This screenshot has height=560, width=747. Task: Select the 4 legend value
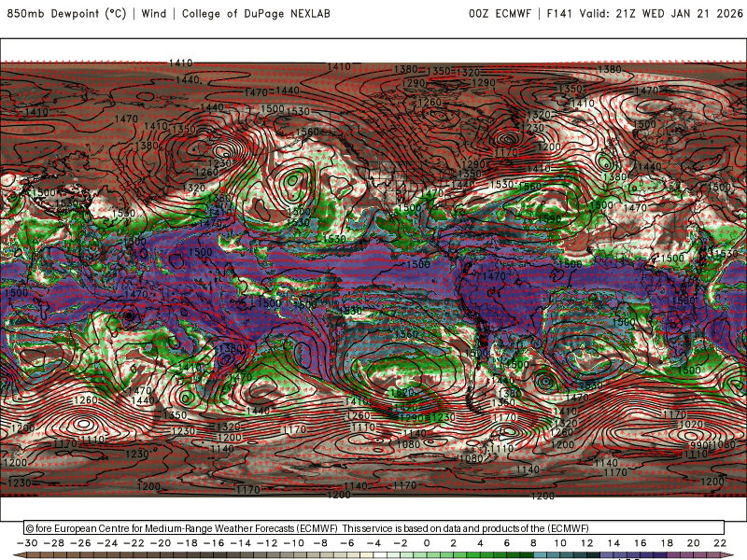(x=480, y=543)
